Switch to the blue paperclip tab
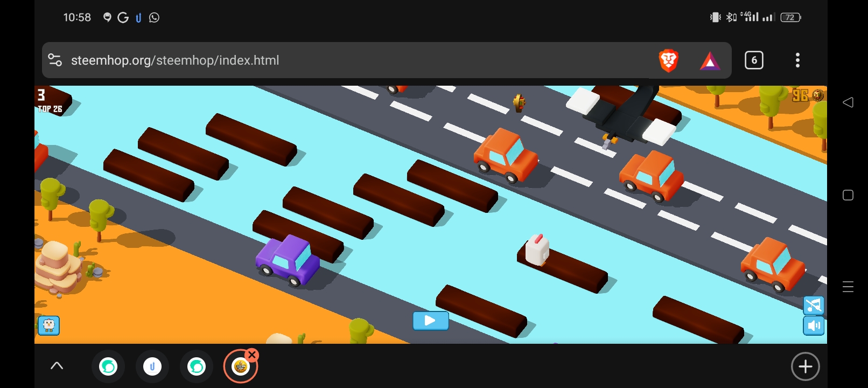The image size is (868, 388). 152,367
